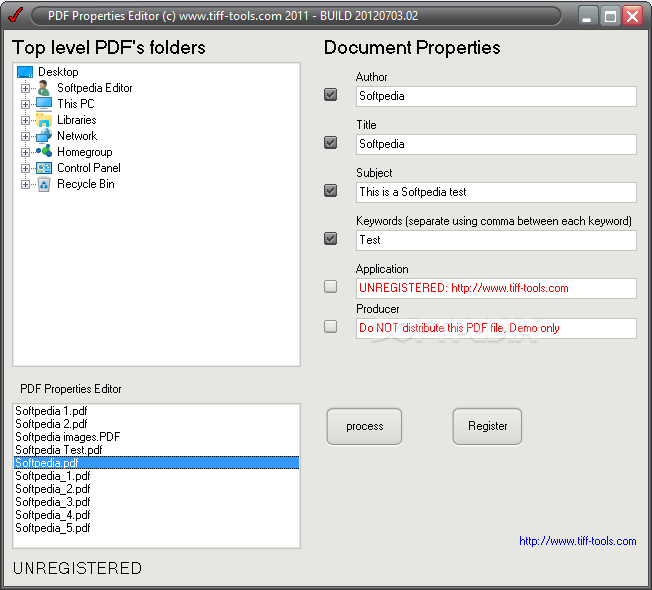Viewport: 652px width, 590px height.
Task: Expand the Libraries tree node
Action: coord(25,121)
